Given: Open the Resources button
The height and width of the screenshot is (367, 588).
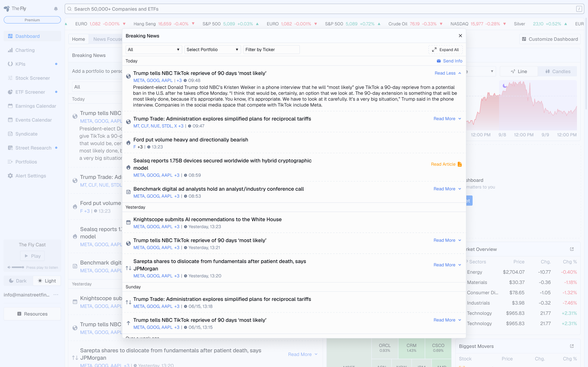Looking at the screenshot, I should tap(32, 314).
